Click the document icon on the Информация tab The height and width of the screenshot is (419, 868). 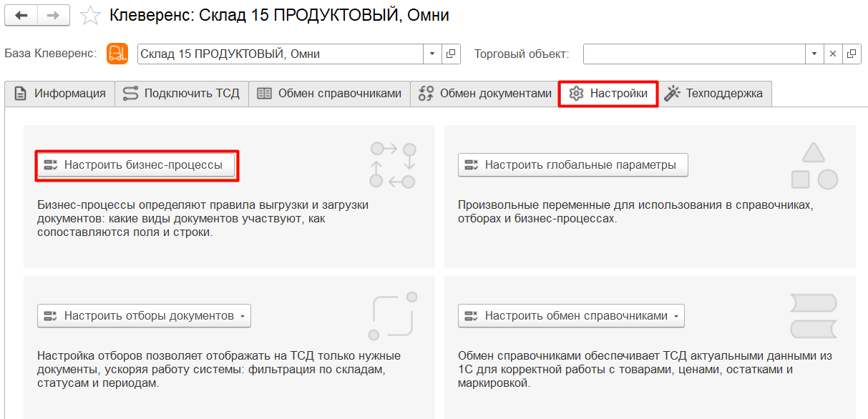point(21,94)
